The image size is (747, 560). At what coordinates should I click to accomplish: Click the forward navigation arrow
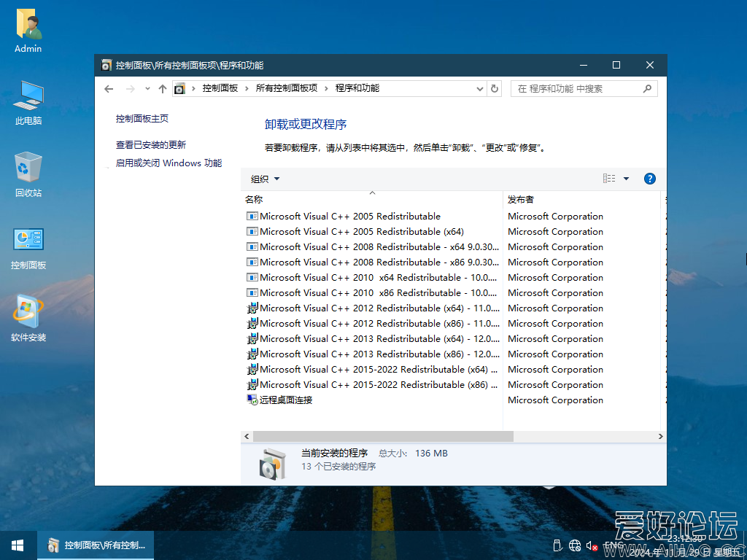point(130,88)
